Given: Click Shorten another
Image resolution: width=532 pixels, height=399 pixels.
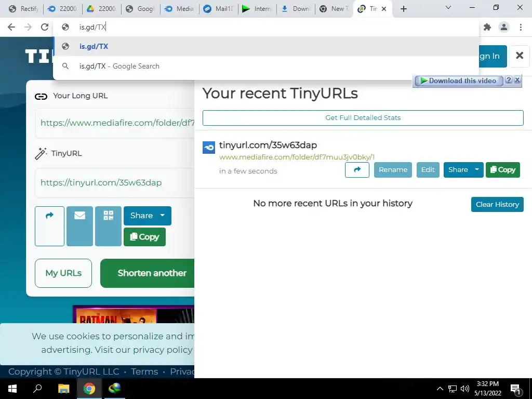Looking at the screenshot, I should click(148, 273).
